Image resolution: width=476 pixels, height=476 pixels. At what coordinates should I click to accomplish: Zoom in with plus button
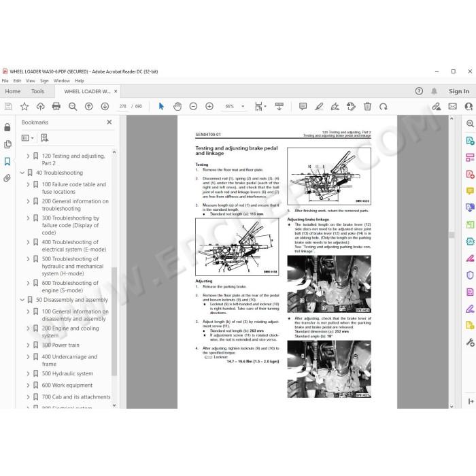[x=209, y=107]
